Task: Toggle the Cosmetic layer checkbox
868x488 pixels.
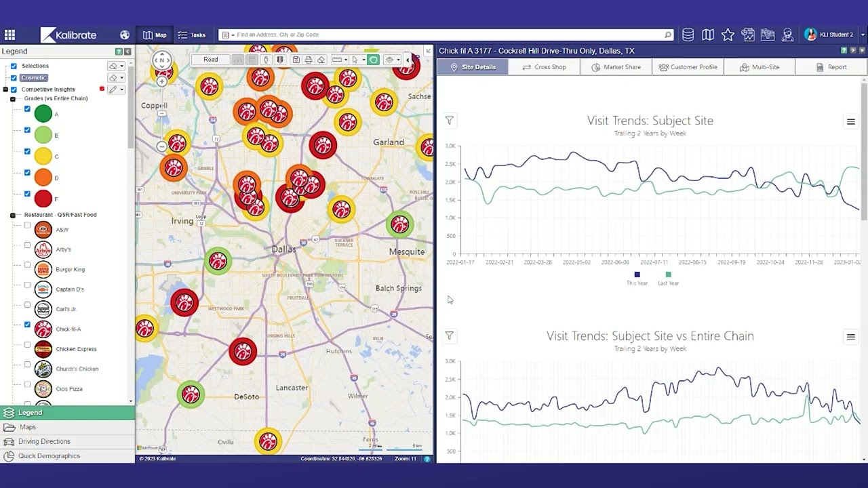Action: click(x=14, y=78)
